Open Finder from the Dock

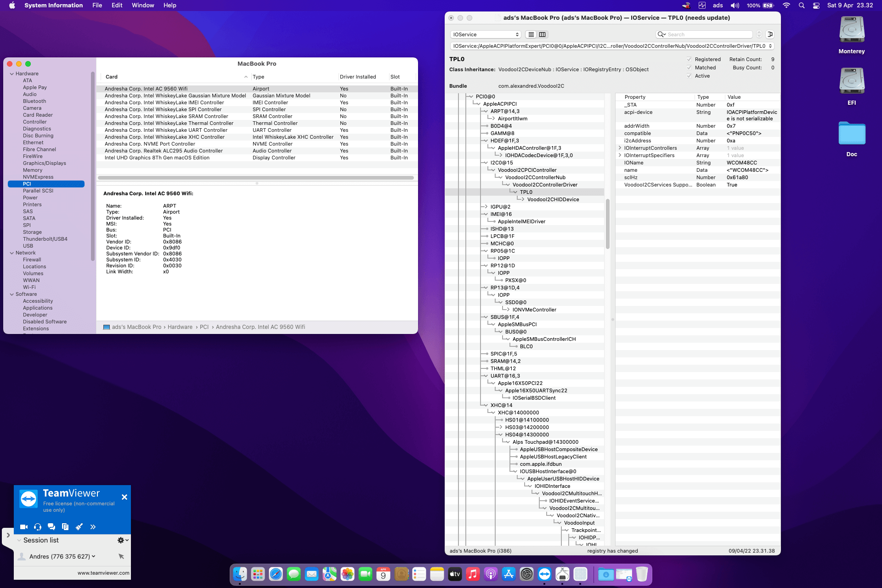pos(240,574)
